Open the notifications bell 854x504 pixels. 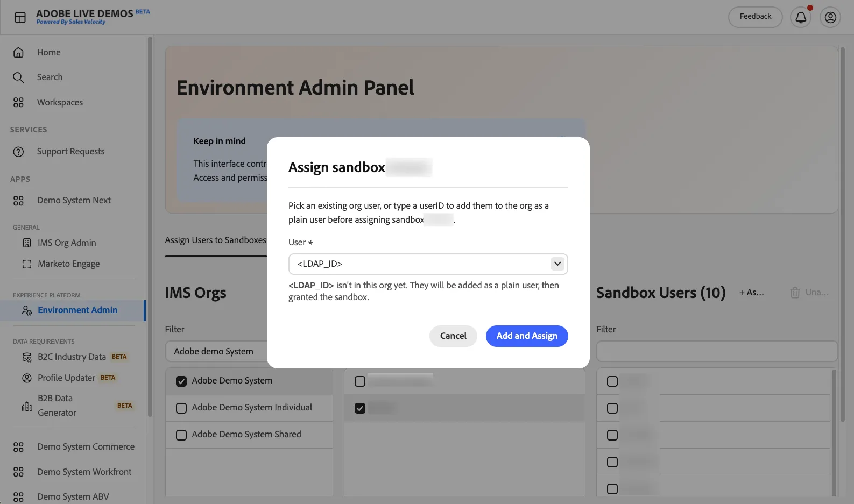tap(801, 17)
